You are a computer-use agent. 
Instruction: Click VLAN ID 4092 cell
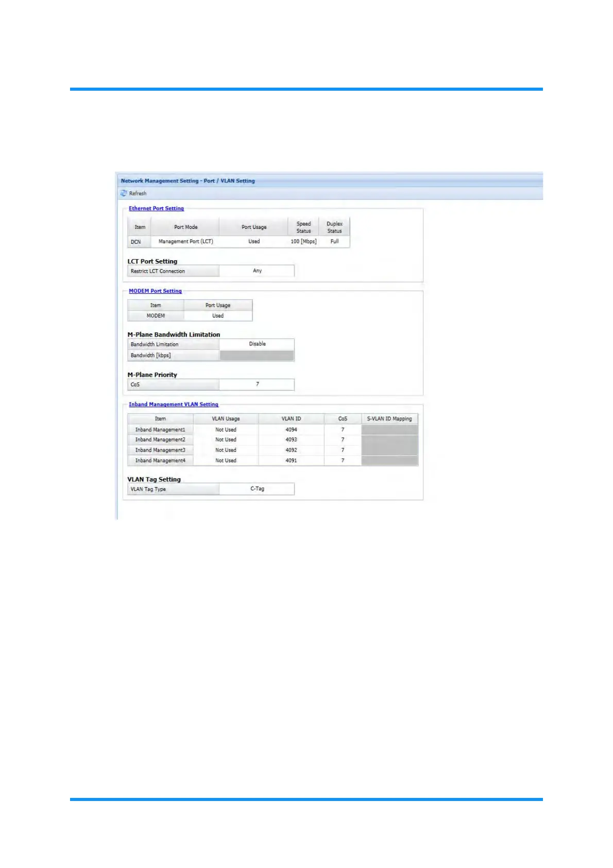(291, 450)
